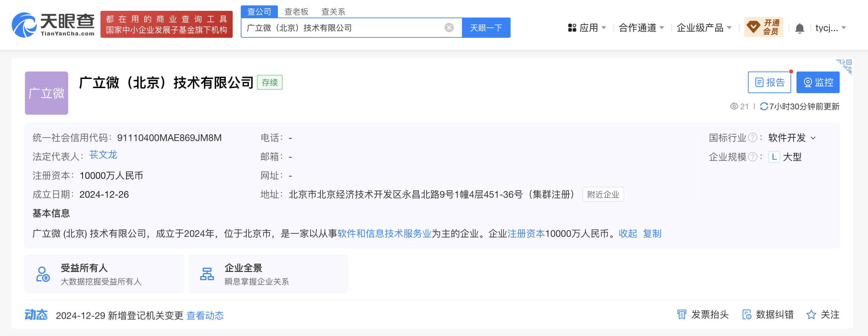The height and width of the screenshot is (336, 868).
Task: Click the 基本信息 heading
Action: click(x=51, y=213)
